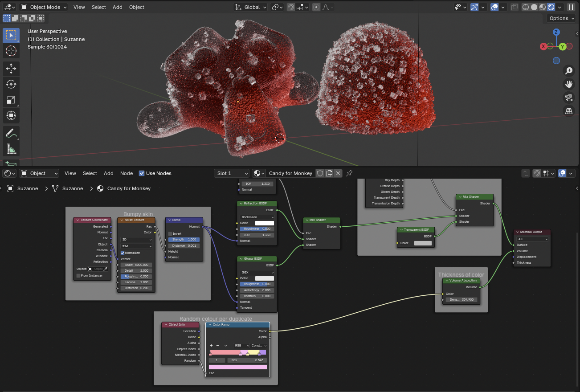Toggle camera view with the camera icon

click(569, 98)
